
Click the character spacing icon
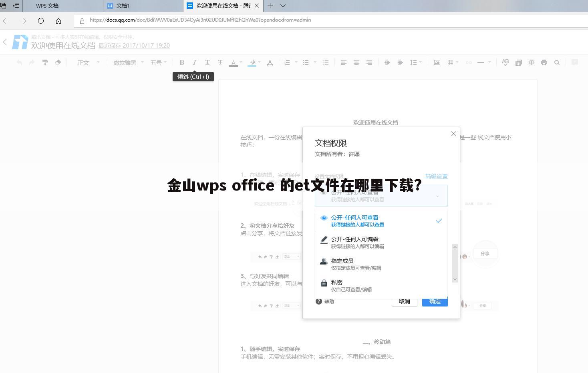pyautogui.click(x=270, y=62)
